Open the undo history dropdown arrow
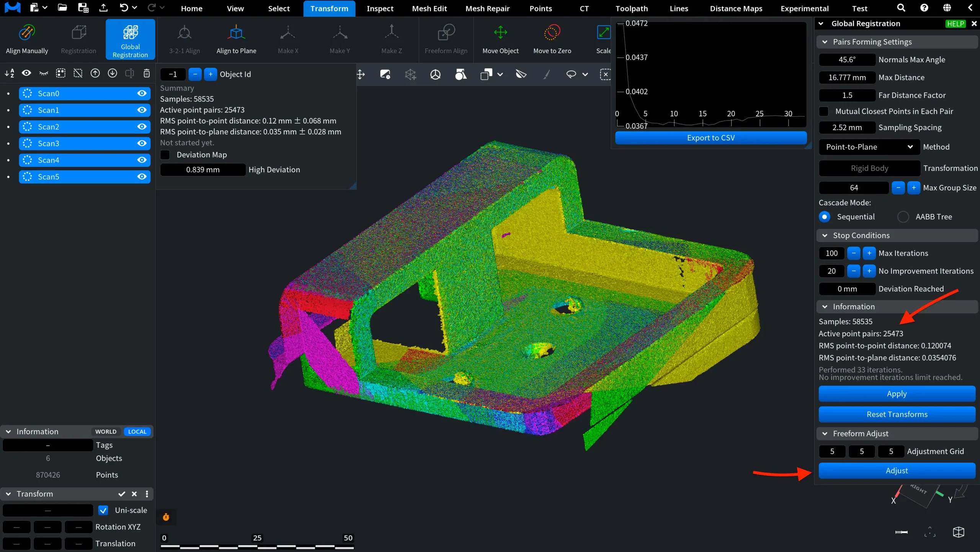This screenshot has width=980, height=552. click(134, 8)
